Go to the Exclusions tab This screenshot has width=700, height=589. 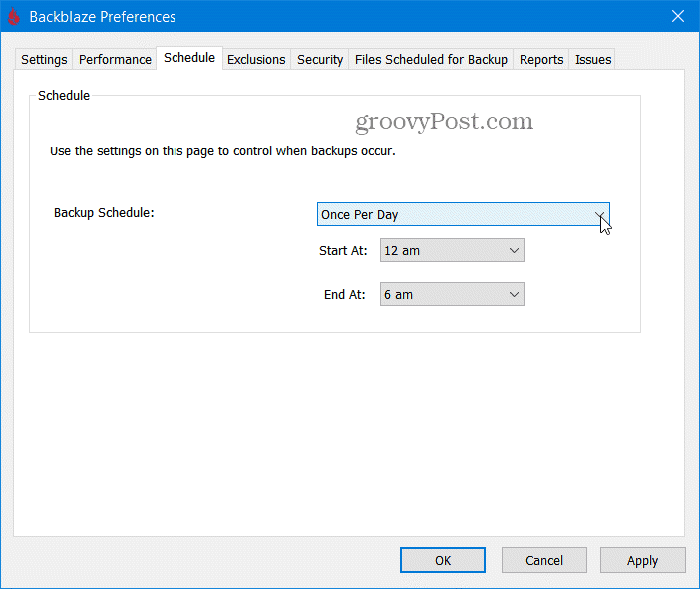coord(256,60)
